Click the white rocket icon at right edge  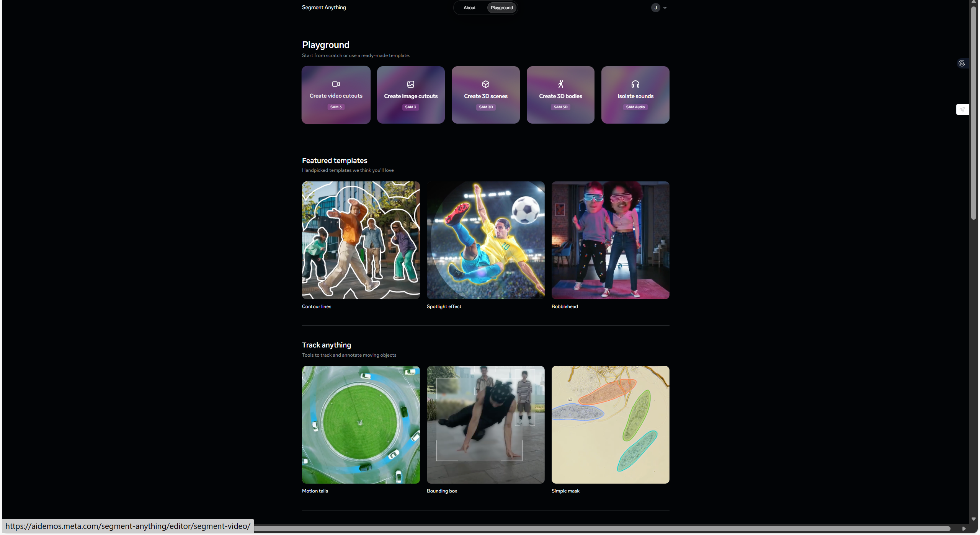(962, 109)
